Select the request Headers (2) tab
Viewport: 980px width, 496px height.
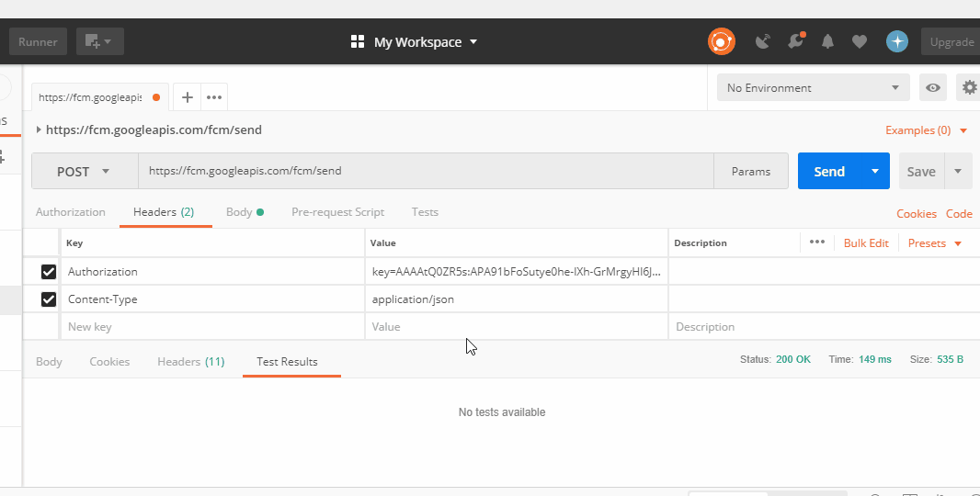(164, 212)
